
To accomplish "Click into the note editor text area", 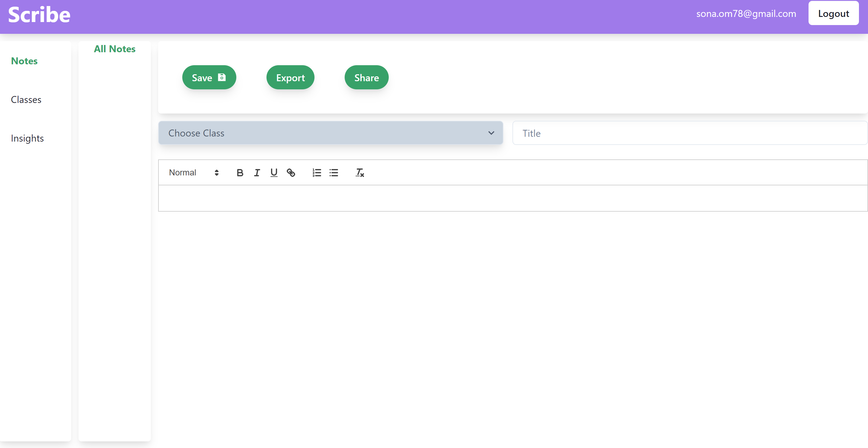I will (512, 198).
